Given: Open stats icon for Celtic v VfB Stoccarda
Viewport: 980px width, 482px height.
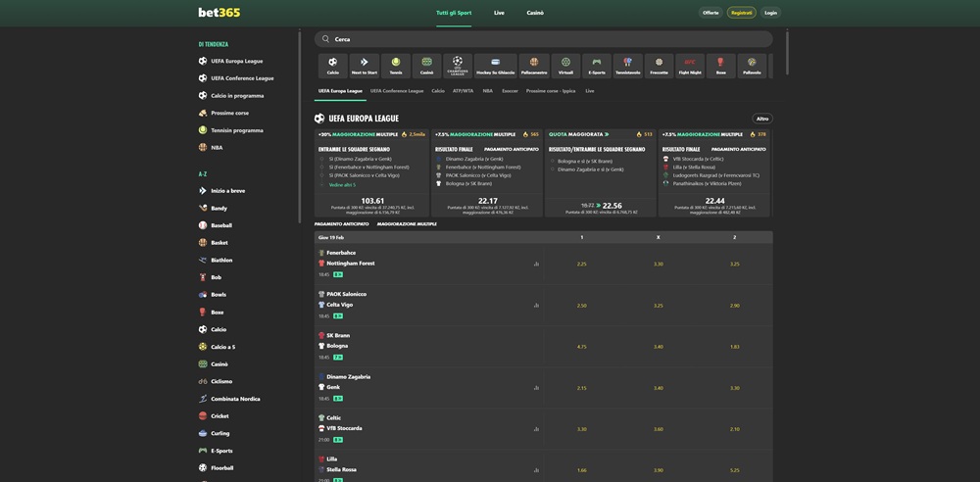Looking at the screenshot, I should click(536, 429).
